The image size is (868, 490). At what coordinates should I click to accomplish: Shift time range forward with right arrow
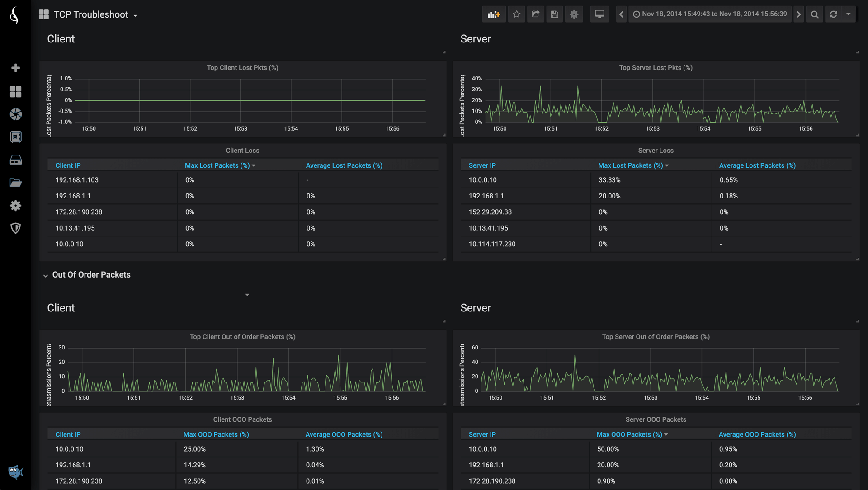799,14
